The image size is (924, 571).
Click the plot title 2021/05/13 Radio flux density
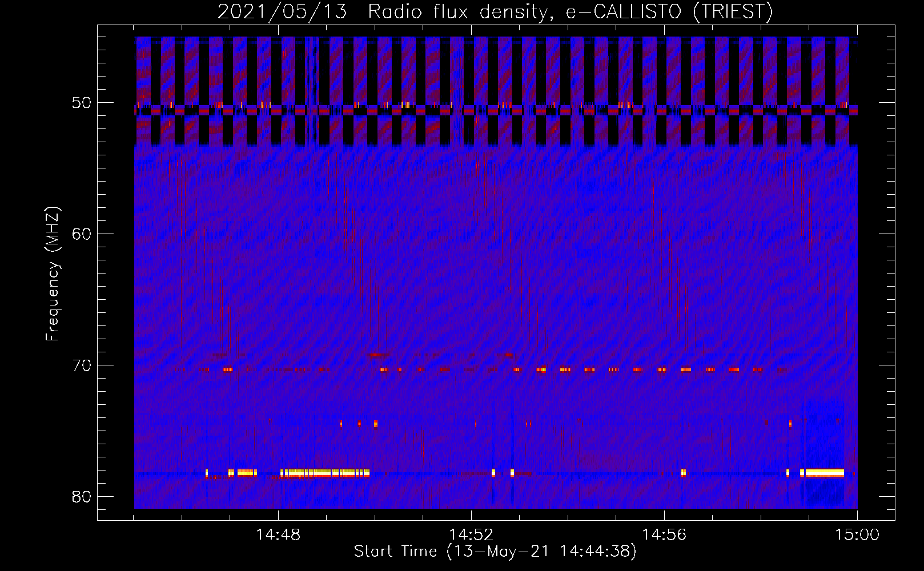[495, 12]
